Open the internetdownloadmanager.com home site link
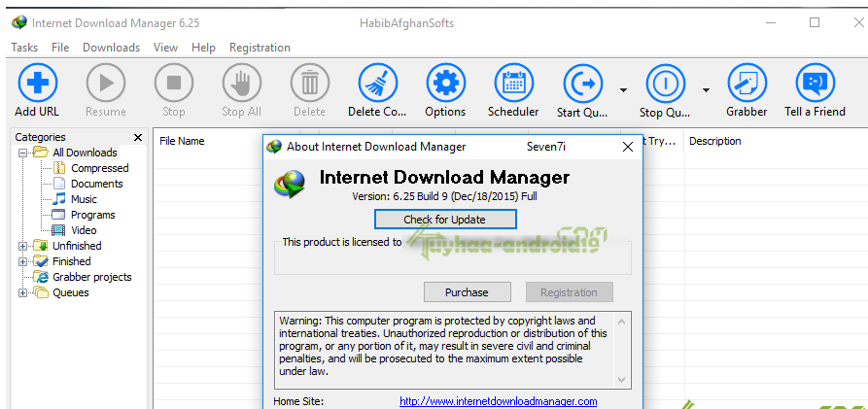Viewport: 868px width, 409px height. (499, 401)
